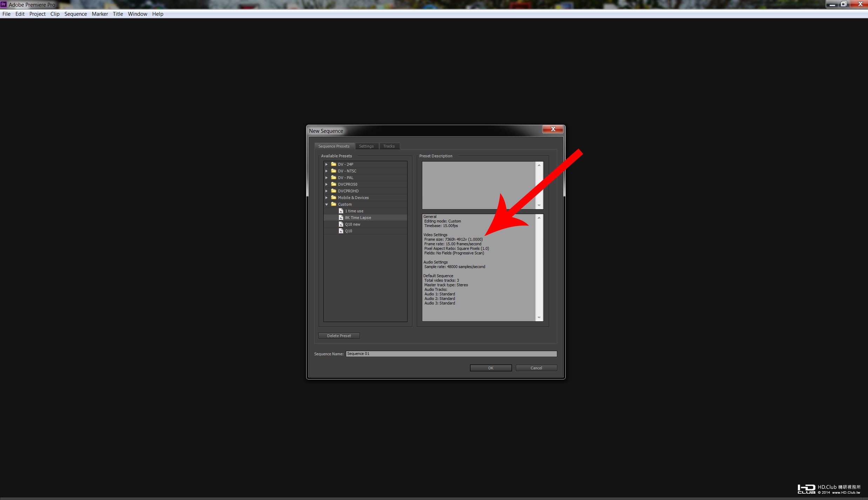Collapse the Custom preset folder
Screen dimensions: 868x500
[x=327, y=204]
